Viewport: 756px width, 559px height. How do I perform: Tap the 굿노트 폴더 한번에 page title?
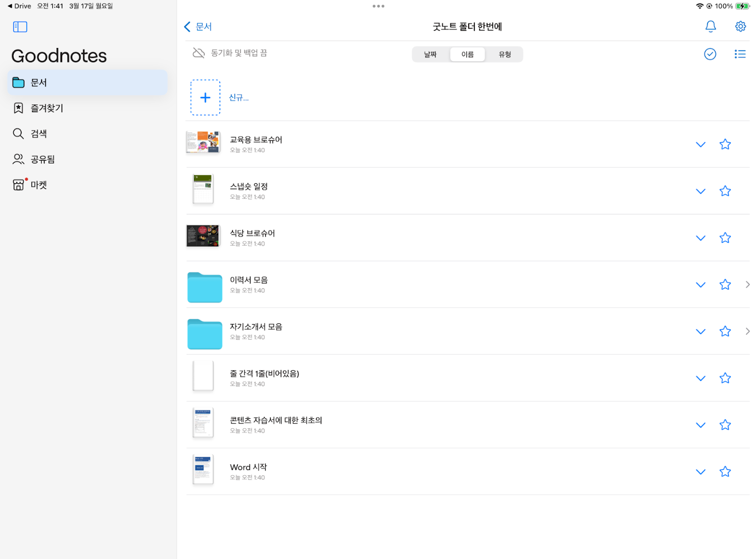[x=467, y=27]
